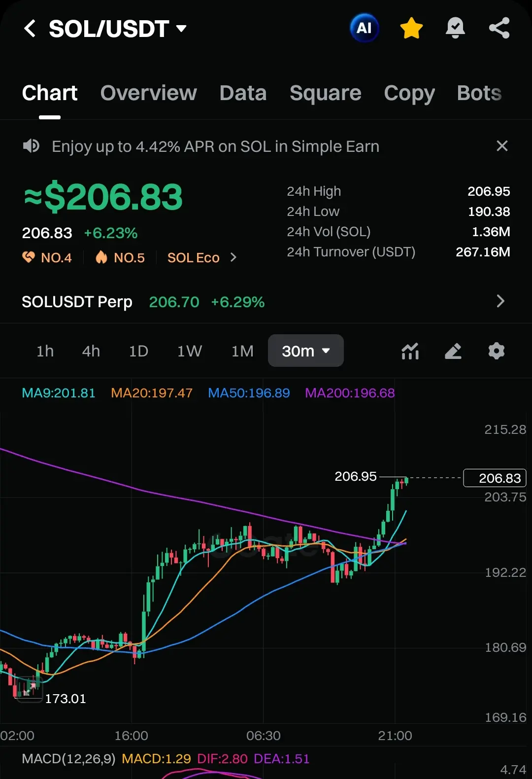Switch to the Overview tab
The image size is (532, 779).
[x=148, y=93]
